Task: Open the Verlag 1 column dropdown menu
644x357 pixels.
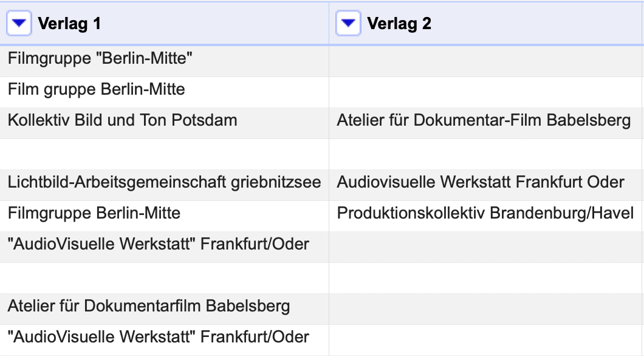Action: pos(18,24)
